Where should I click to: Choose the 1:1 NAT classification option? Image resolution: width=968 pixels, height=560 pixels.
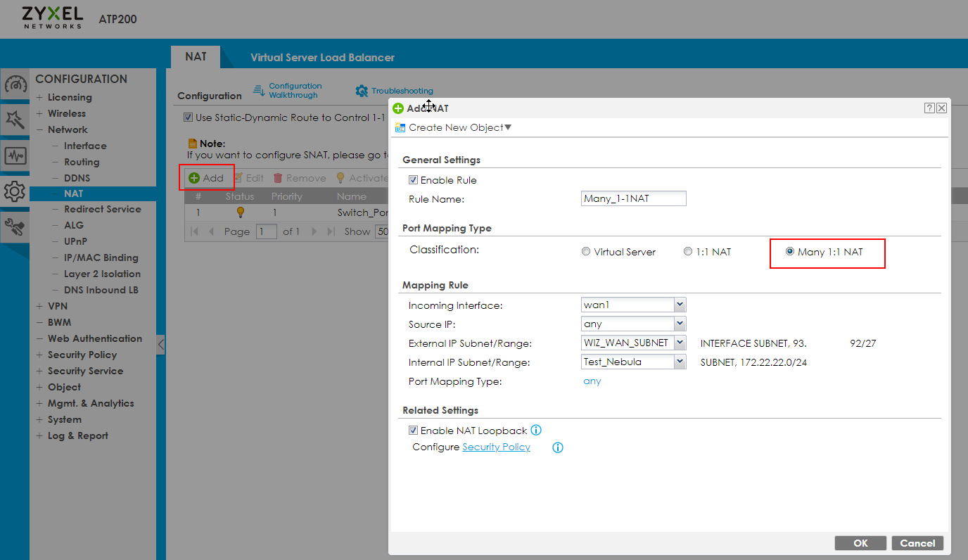point(688,252)
